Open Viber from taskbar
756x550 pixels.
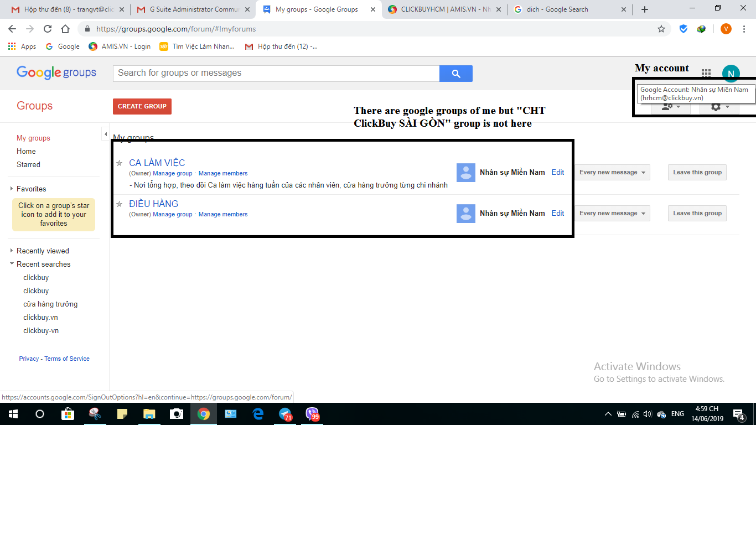[x=313, y=414]
